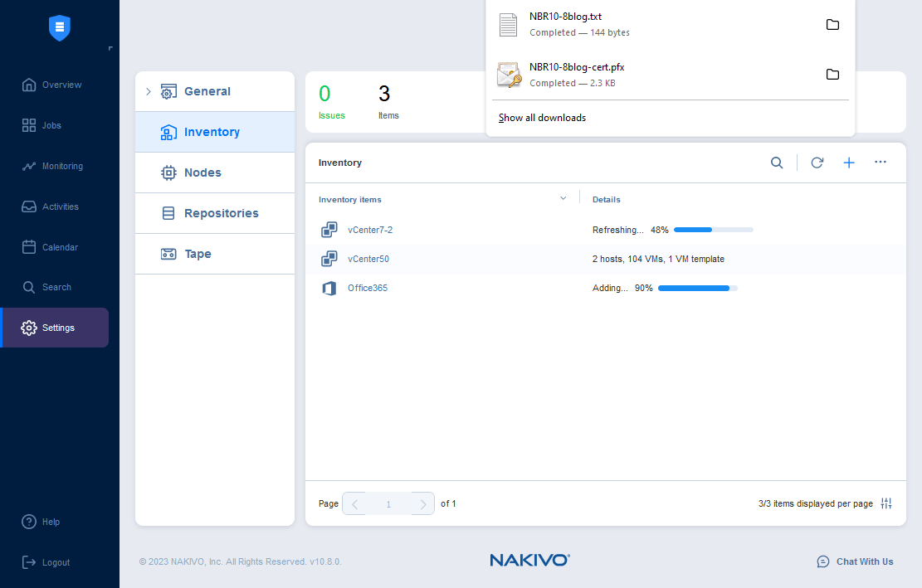The width and height of the screenshot is (922, 588).
Task: Click the Refreshing... 48% status text
Action: 631,230
